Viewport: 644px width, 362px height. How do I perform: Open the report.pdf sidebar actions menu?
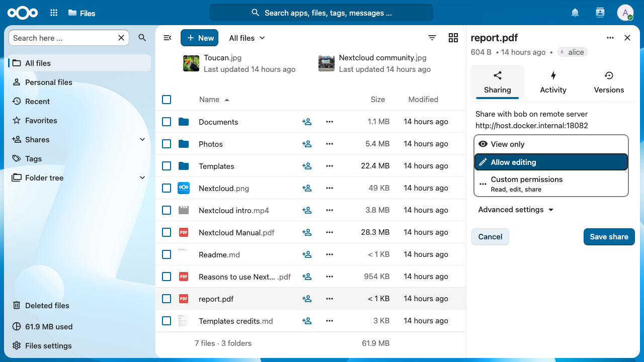coord(610,38)
